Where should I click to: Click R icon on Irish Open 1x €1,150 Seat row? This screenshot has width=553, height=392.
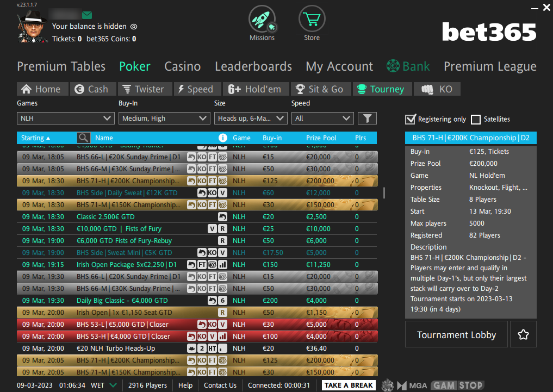point(222,313)
